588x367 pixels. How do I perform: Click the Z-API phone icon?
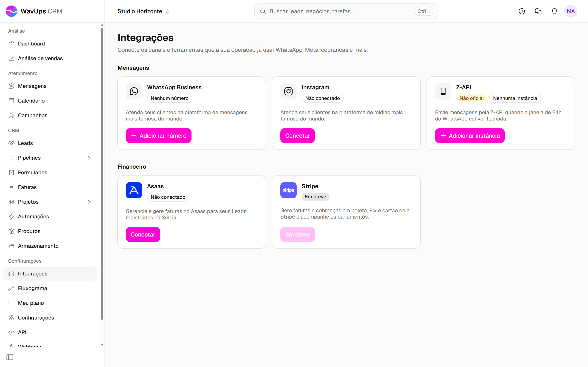[443, 91]
